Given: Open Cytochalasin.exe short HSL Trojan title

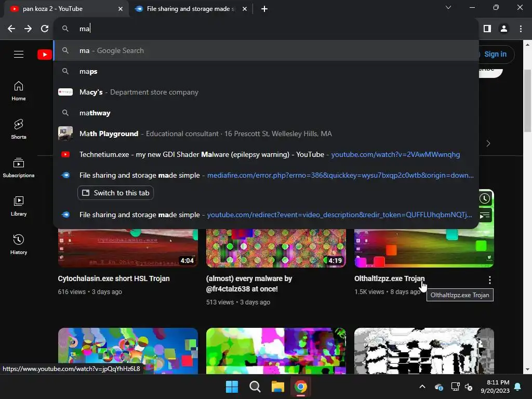Looking at the screenshot, I should tap(114, 278).
